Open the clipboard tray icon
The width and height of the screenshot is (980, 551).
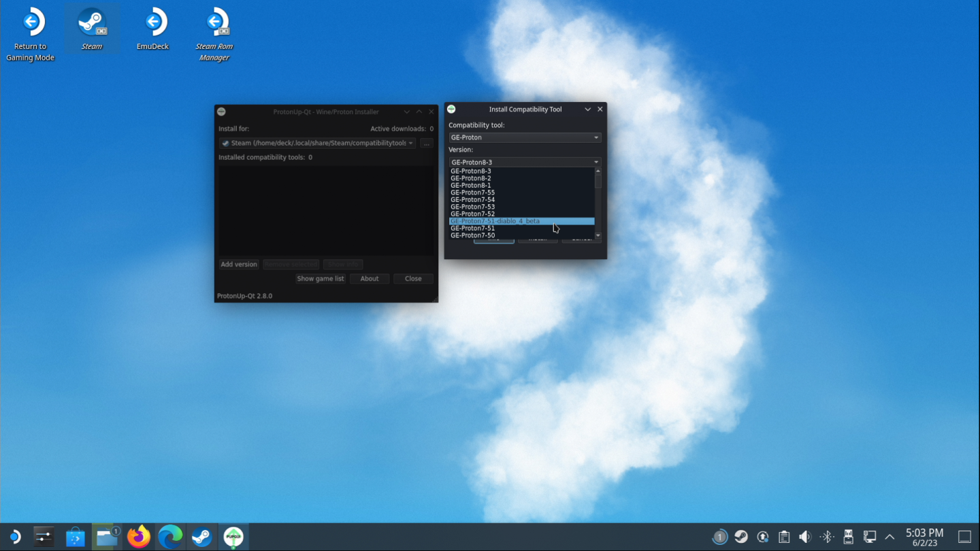pyautogui.click(x=784, y=537)
